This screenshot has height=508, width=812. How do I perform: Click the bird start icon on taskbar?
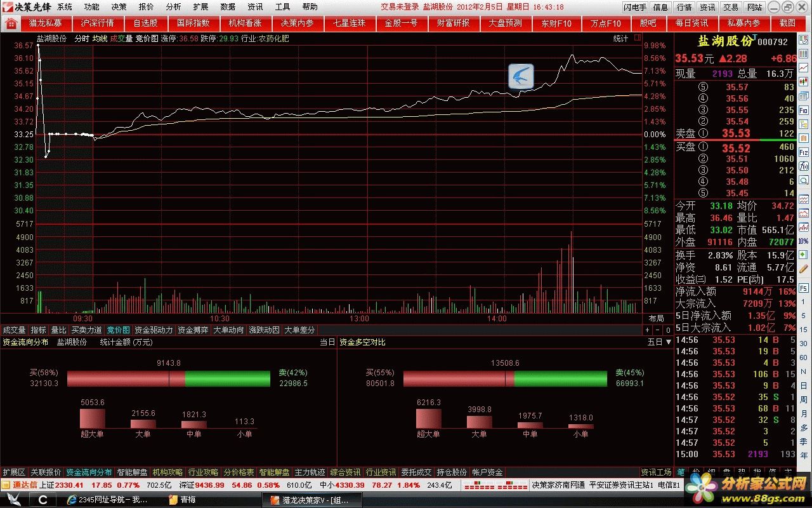pos(14,499)
